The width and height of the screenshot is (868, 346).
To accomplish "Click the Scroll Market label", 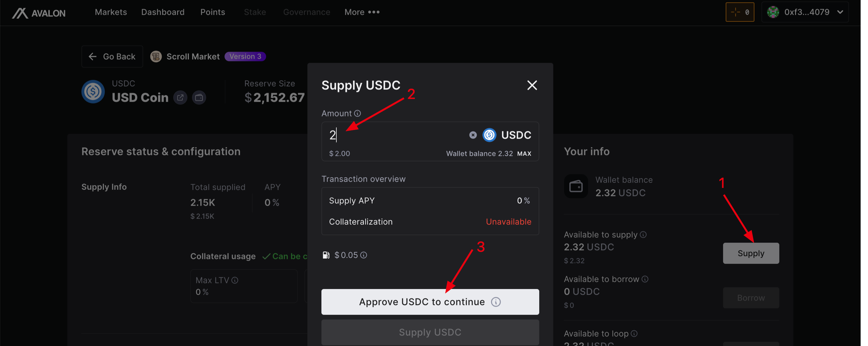I will click(193, 56).
